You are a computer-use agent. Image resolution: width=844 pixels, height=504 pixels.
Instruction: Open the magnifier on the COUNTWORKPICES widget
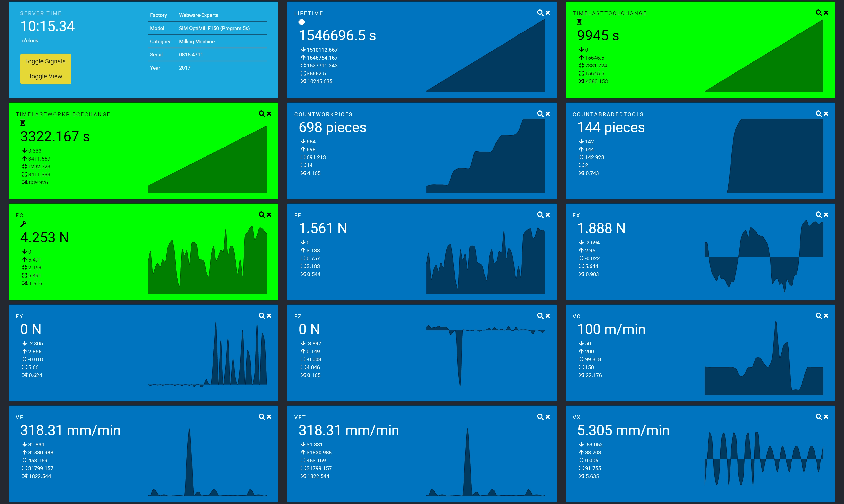pyautogui.click(x=540, y=114)
